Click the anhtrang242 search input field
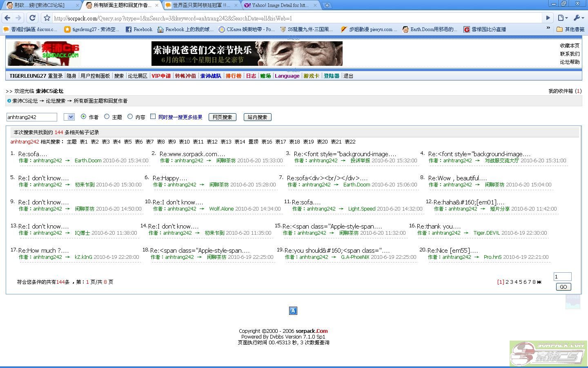The image size is (588, 368). [x=31, y=117]
